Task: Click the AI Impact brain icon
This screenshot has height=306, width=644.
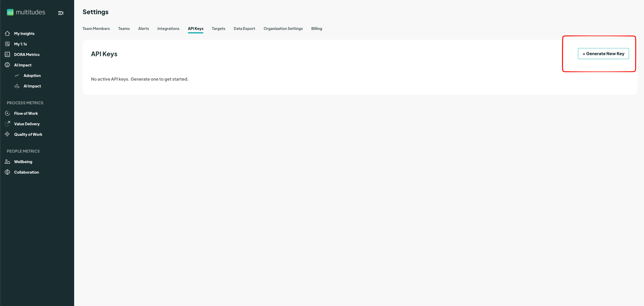Action: [7, 65]
